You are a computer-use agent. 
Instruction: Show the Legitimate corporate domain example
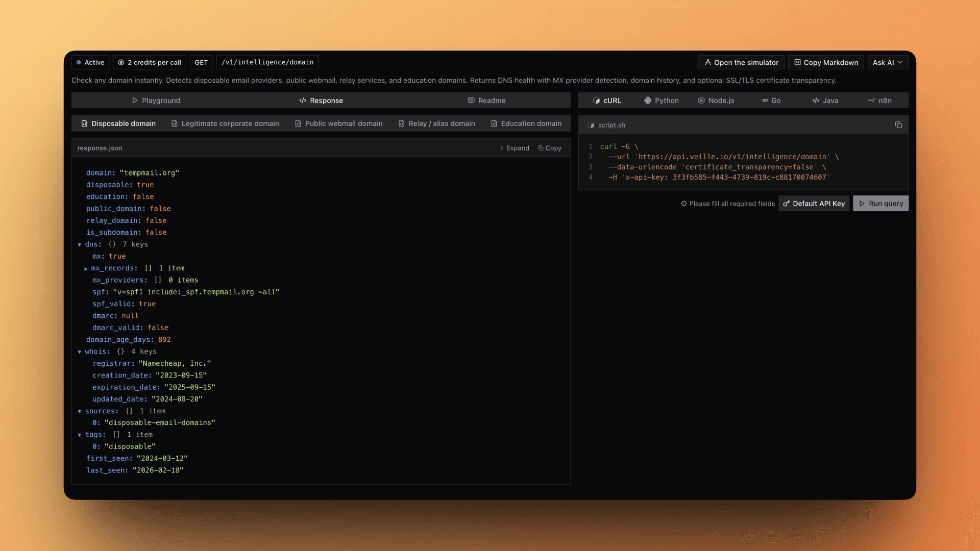click(x=225, y=123)
